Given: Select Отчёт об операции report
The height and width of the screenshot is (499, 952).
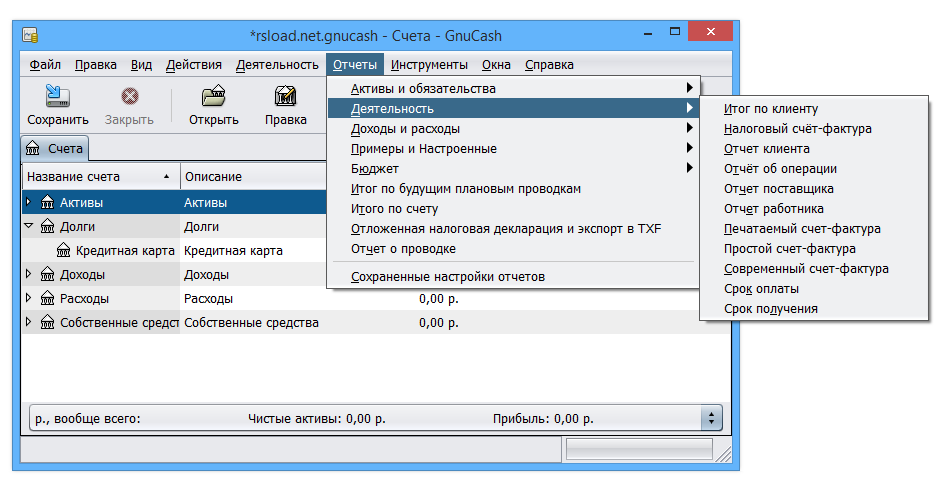Looking at the screenshot, I should coord(814,168).
